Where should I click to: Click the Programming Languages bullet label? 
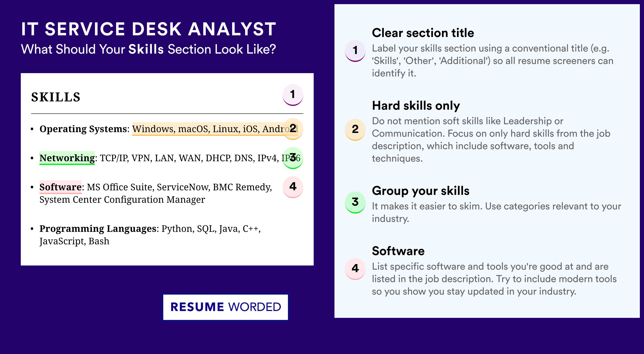[x=98, y=229]
